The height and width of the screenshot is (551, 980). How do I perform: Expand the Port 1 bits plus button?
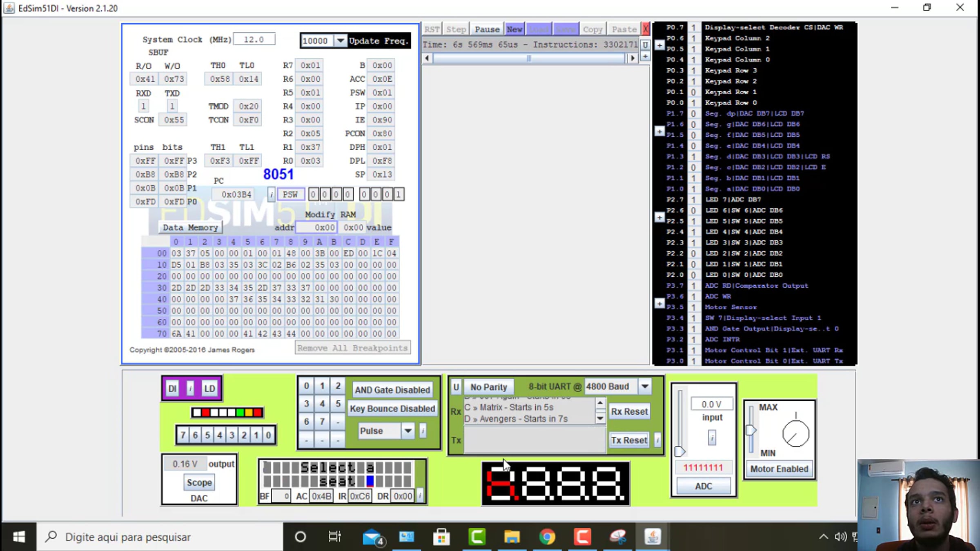click(659, 131)
